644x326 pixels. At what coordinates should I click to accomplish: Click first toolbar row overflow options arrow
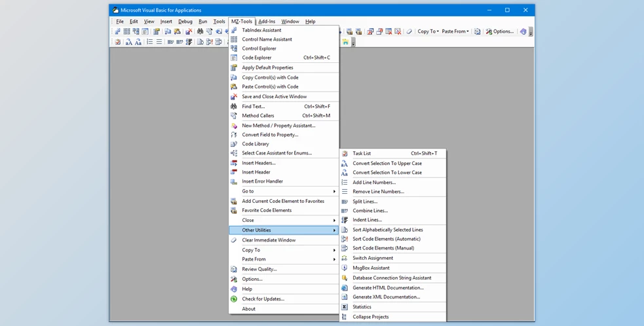pos(531,32)
